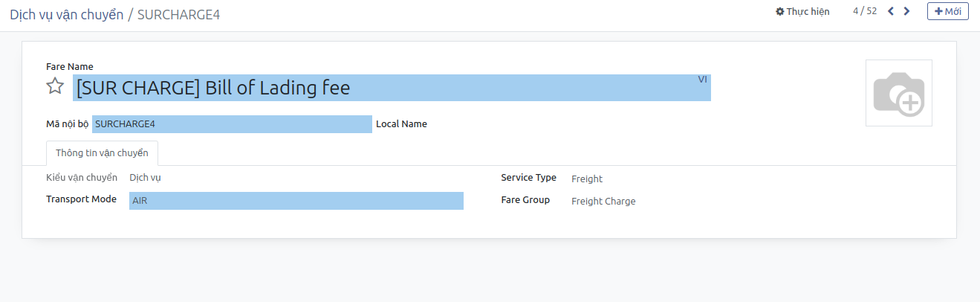Viewport: 980px width, 302px height.
Task: Mark the fare as favorite with the star
Action: [x=55, y=86]
